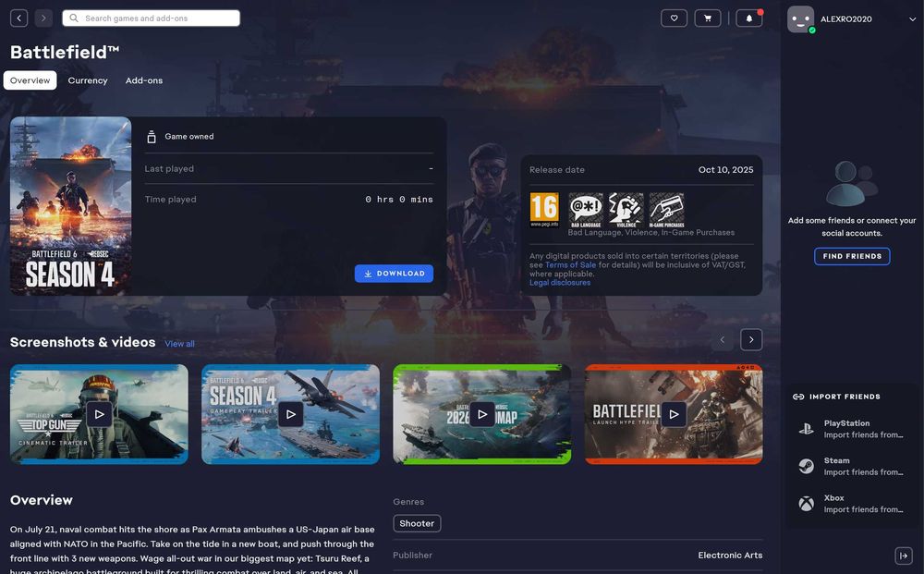The width and height of the screenshot is (924, 574).
Task: Import friends from PlayStation
Action: (x=852, y=429)
